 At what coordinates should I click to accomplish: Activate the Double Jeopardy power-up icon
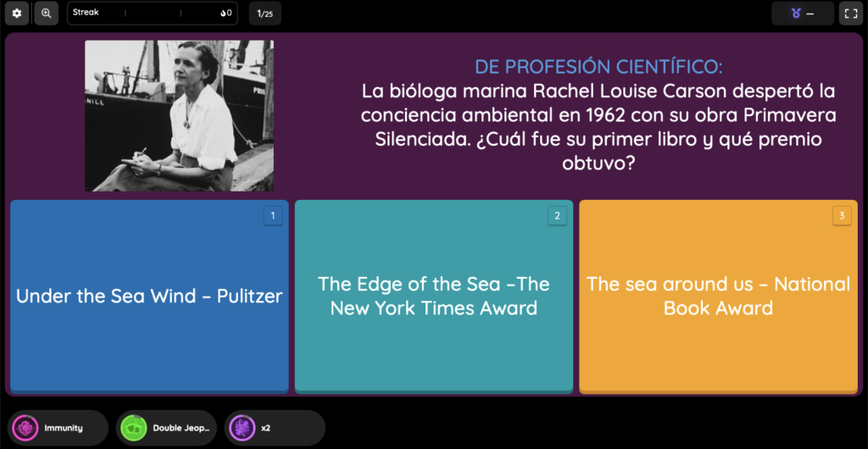tap(134, 428)
